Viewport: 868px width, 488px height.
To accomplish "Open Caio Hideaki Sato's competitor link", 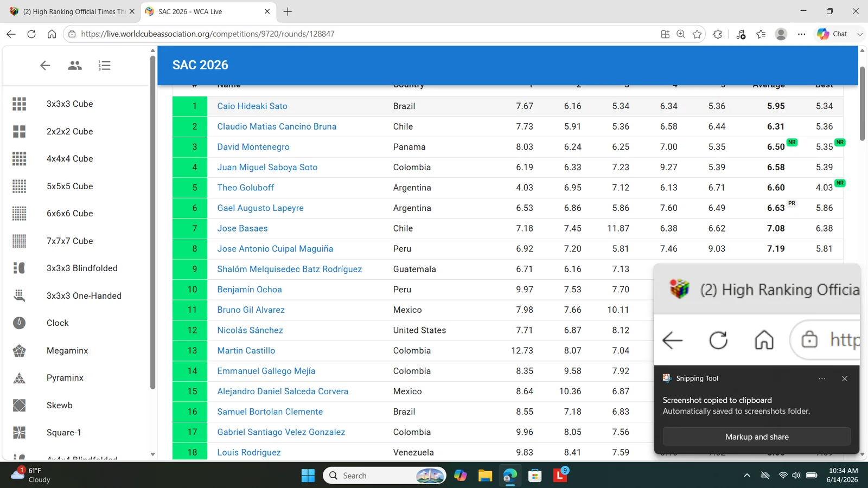I will pos(252,106).
